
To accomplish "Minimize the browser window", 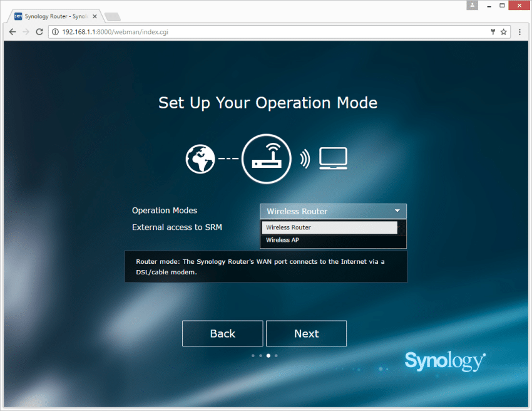I will tap(489, 6).
